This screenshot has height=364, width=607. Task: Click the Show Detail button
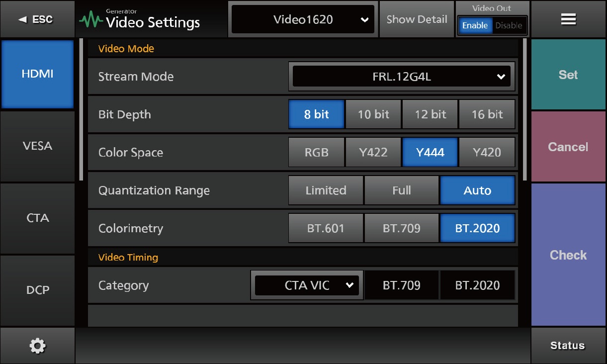coord(417,19)
